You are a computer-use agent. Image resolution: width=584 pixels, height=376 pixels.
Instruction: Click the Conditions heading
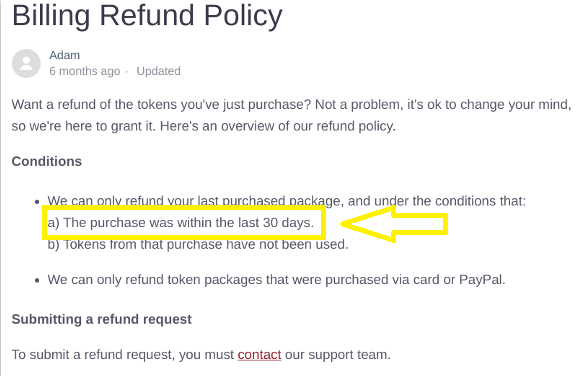(x=47, y=161)
